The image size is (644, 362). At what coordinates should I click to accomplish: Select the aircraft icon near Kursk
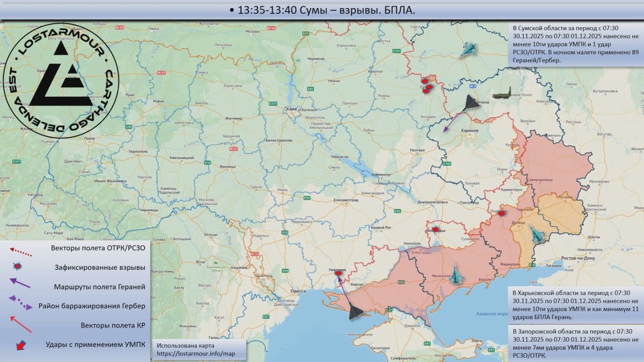469,49
